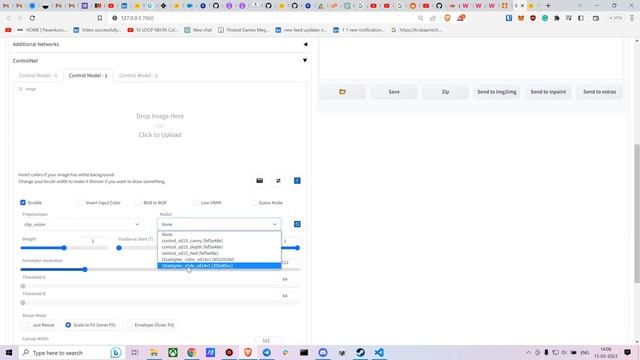Uncheck the Enable checkbox
Screen dimensions: 640x360
[x=23, y=202]
